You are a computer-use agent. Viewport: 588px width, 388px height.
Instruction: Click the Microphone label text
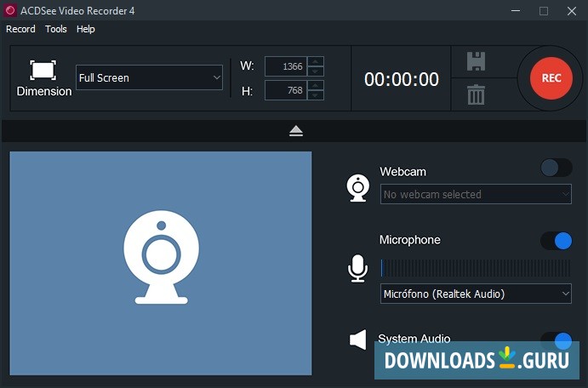click(410, 240)
